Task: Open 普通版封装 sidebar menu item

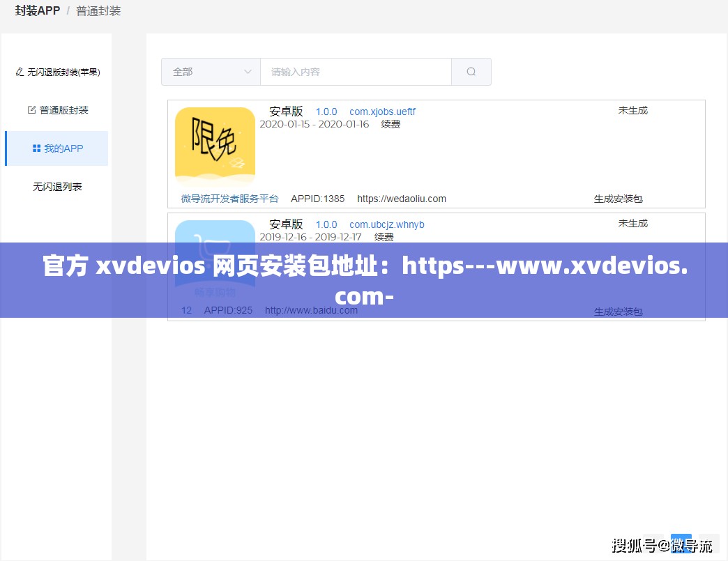Action: (x=58, y=110)
